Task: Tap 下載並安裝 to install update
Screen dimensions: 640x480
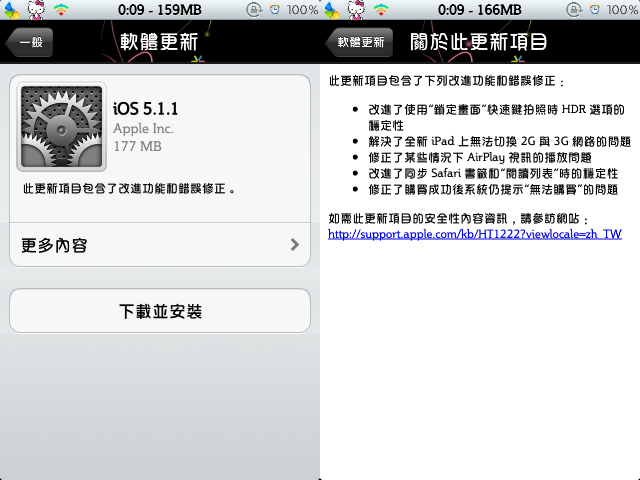Action: tap(160, 311)
